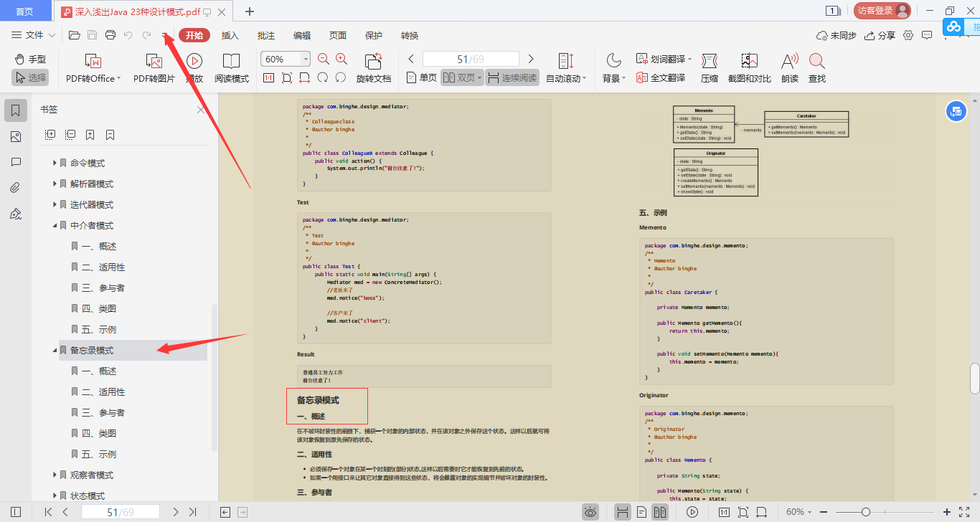Click 旋转文档 rotate document
The height and width of the screenshot is (522, 980).
(374, 68)
